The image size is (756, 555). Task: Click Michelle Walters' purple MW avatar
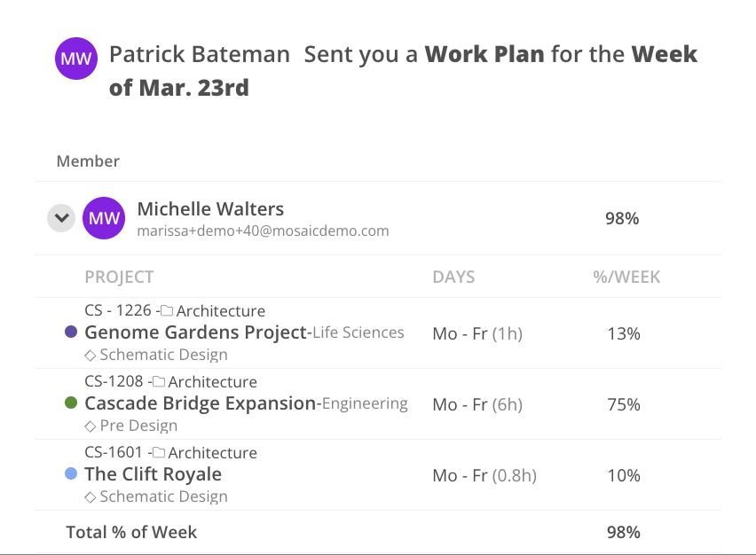[104, 218]
